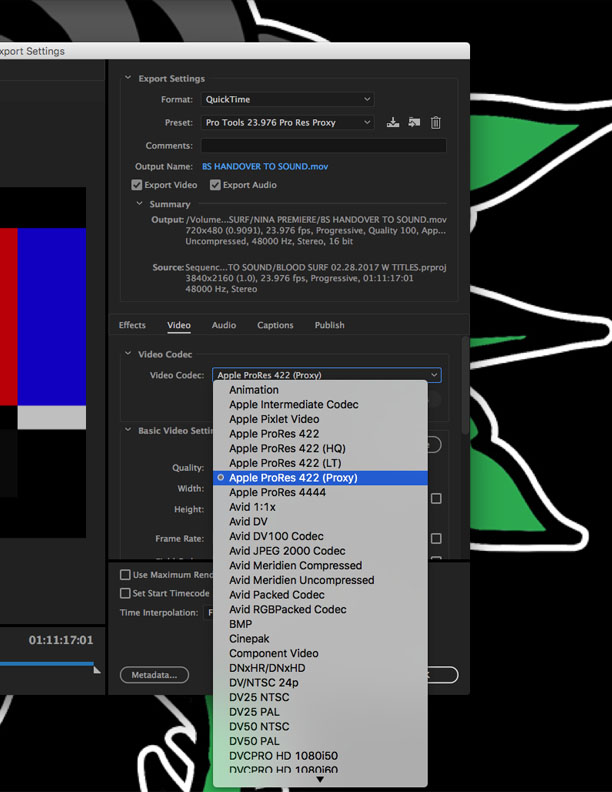Image resolution: width=612 pixels, height=792 pixels.
Task: Select Animation codec from list
Action: pos(320,390)
